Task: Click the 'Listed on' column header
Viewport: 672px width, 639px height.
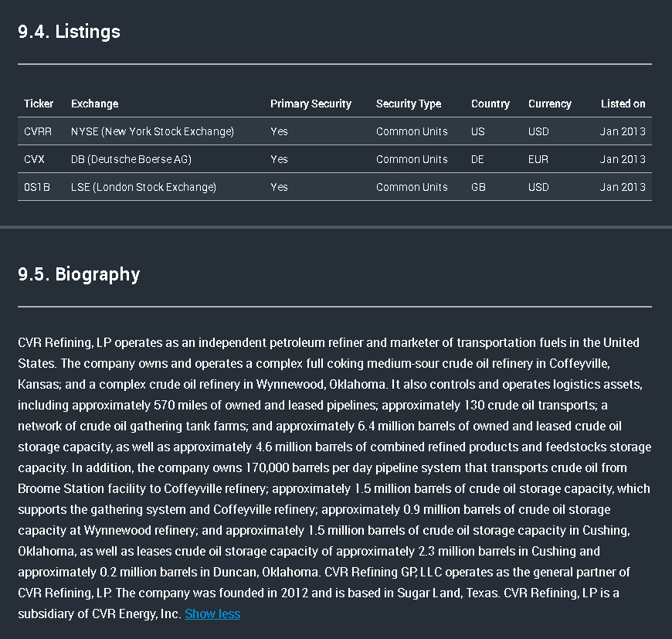Action: (x=623, y=104)
